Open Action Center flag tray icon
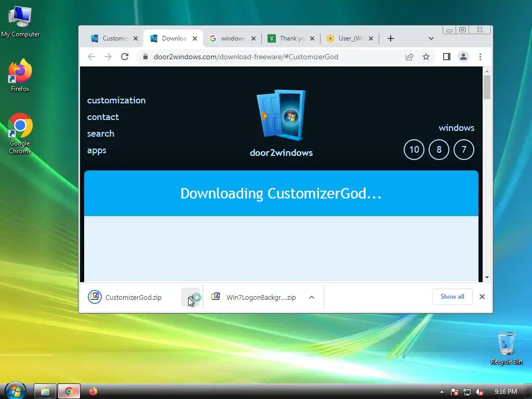Image resolution: width=532 pixels, height=399 pixels. (454, 392)
